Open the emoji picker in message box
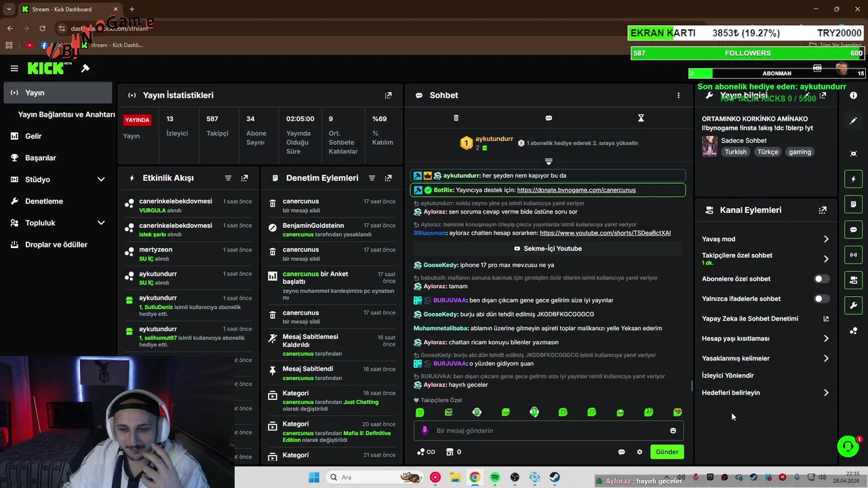This screenshot has width=868, height=488. tap(673, 430)
